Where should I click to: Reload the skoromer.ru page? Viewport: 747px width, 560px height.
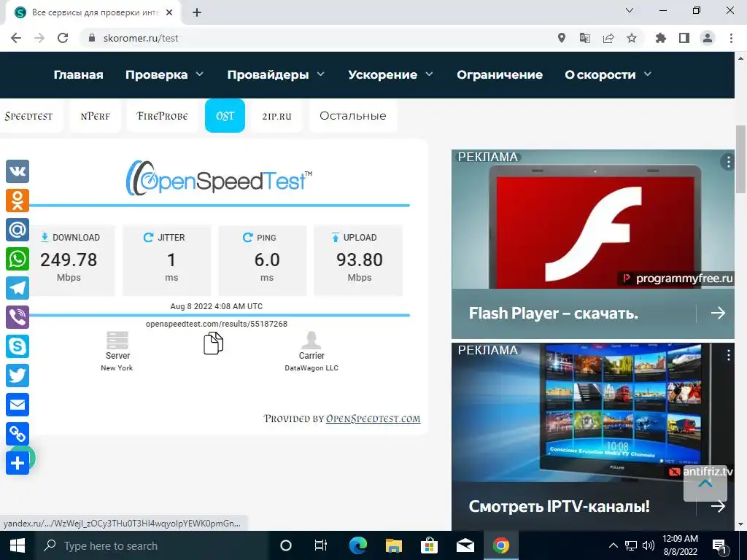[x=63, y=38]
